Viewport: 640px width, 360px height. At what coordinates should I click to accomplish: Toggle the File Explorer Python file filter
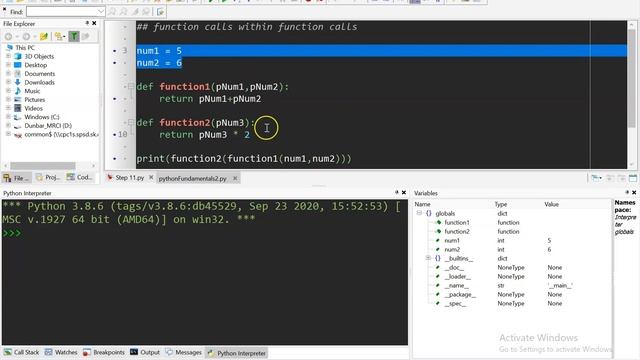point(74,36)
